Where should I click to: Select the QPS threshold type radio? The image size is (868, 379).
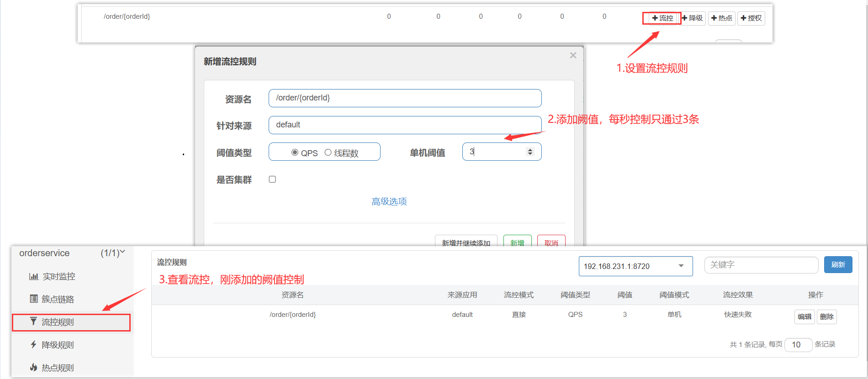295,153
